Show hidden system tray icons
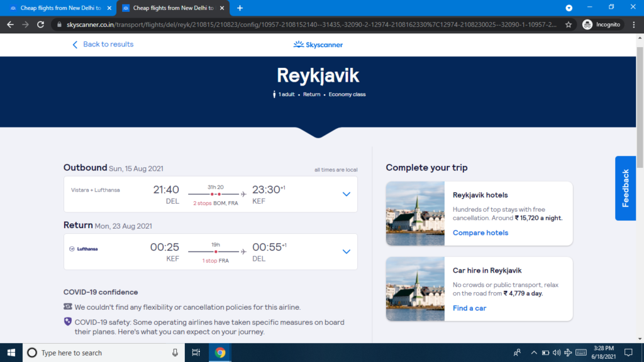The width and height of the screenshot is (644, 362). tap(534, 353)
